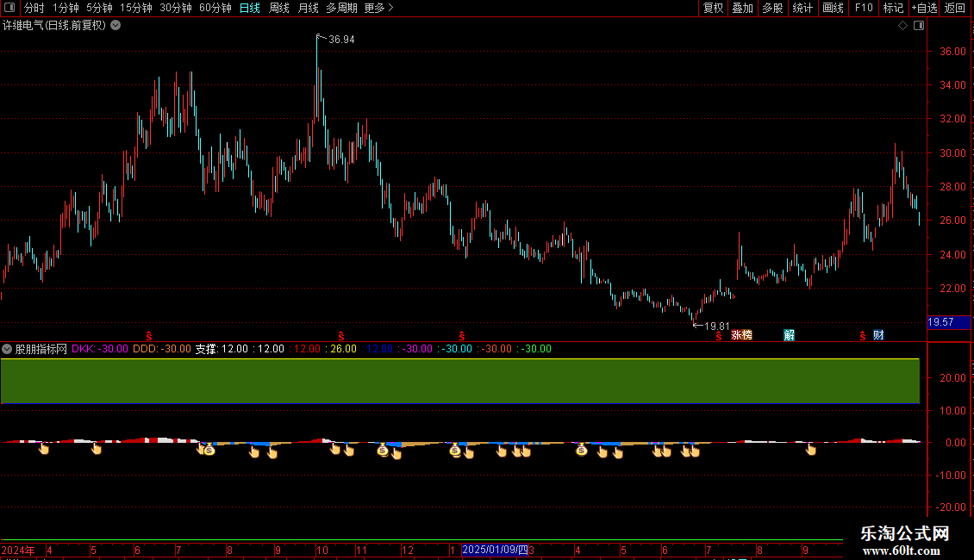This screenshot has height=560, width=974.
Task: Click the yellow 26.00 indicator value
Action: click(344, 349)
